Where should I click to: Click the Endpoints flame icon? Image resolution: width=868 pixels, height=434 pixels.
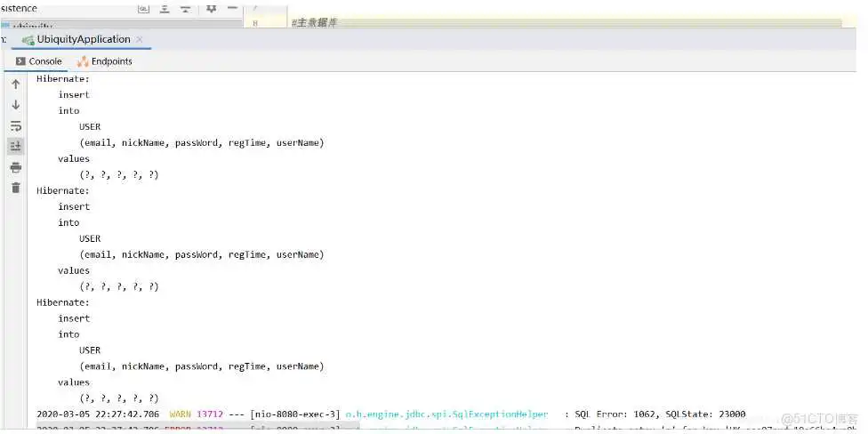(x=83, y=61)
